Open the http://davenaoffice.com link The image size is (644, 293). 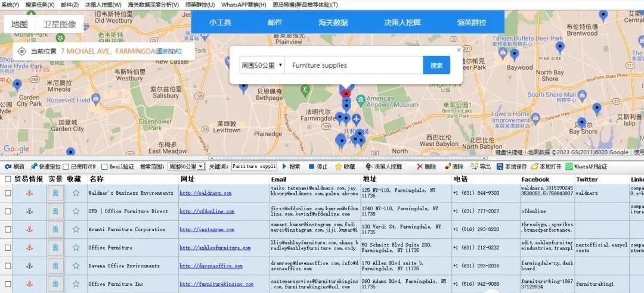coord(211,266)
